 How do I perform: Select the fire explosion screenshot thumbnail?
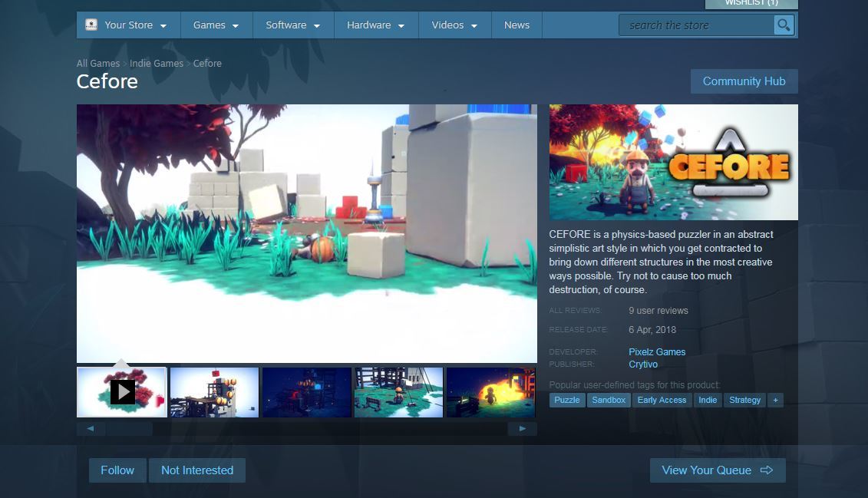(x=491, y=392)
